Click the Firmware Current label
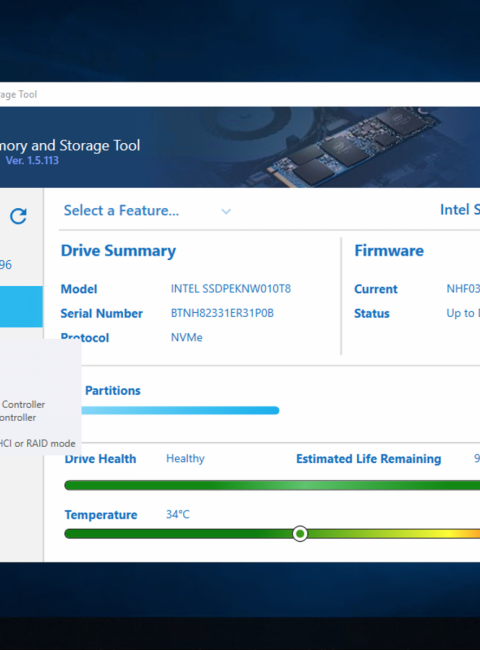The image size is (480, 650). pos(376,289)
